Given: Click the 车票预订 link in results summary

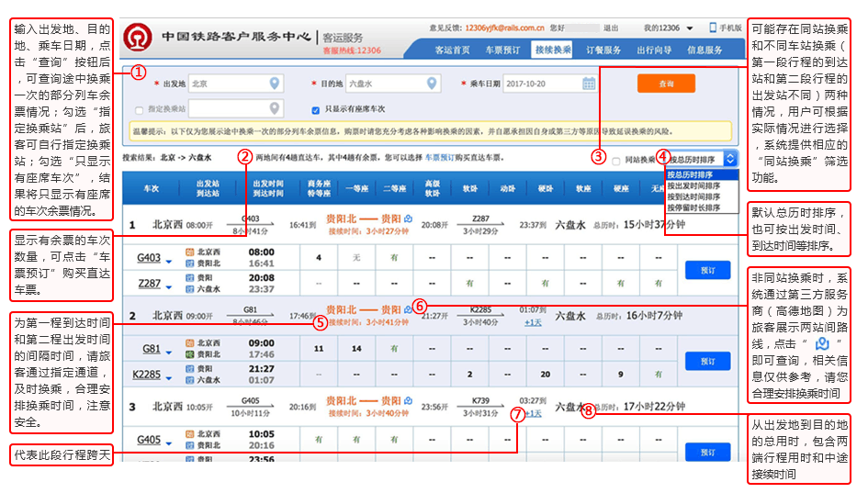Looking at the screenshot, I should tap(441, 158).
